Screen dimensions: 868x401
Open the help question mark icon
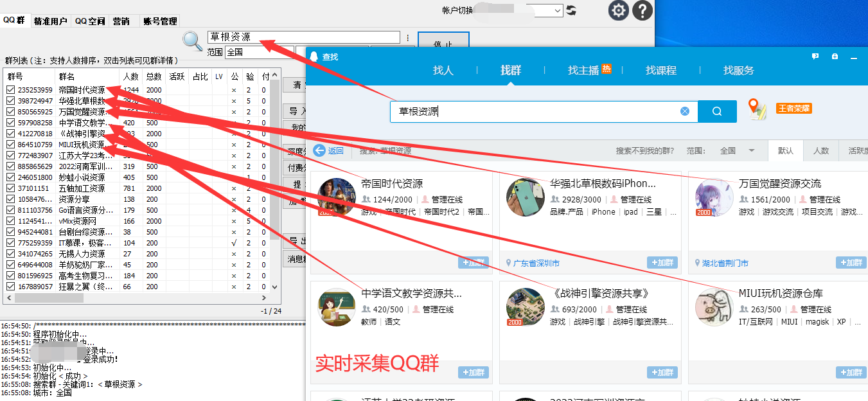[x=642, y=10]
